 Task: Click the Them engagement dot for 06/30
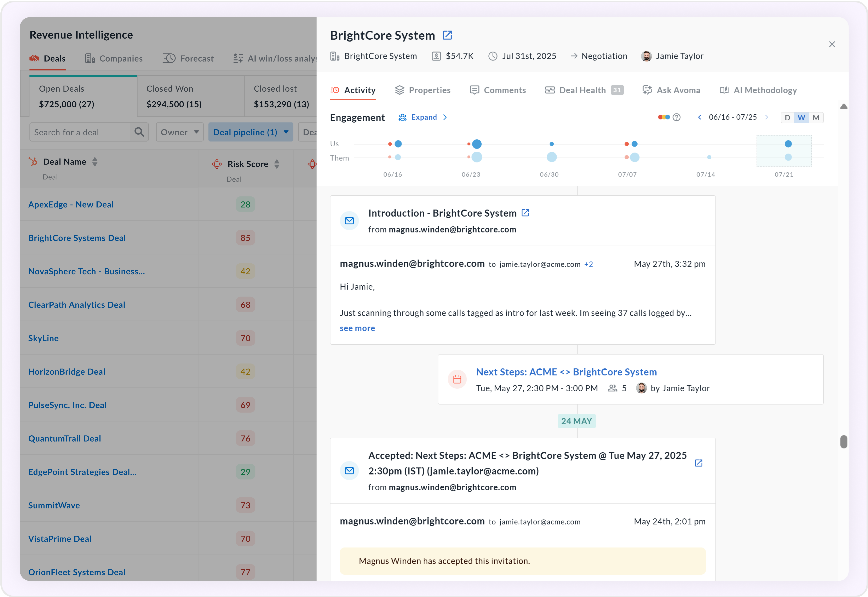552,157
